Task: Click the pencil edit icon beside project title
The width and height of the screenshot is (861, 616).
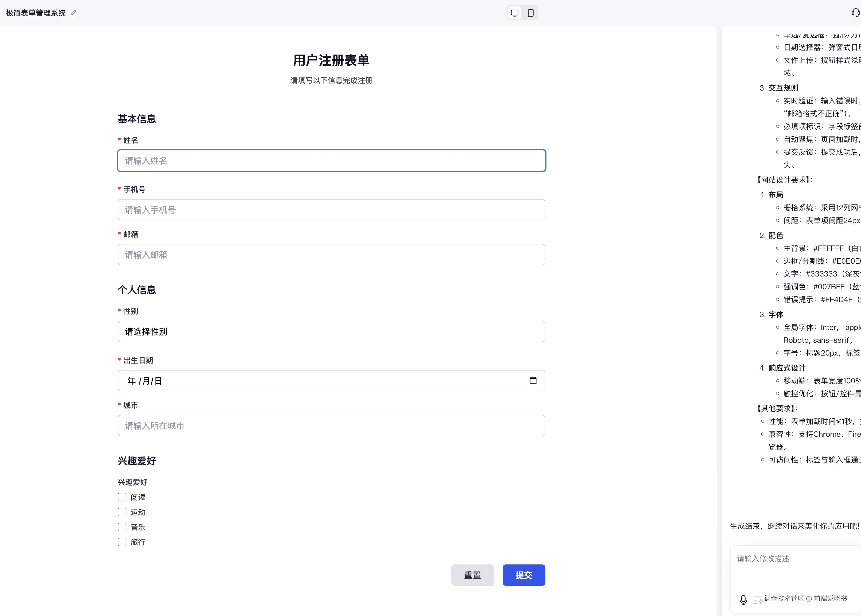Action: pos(73,13)
